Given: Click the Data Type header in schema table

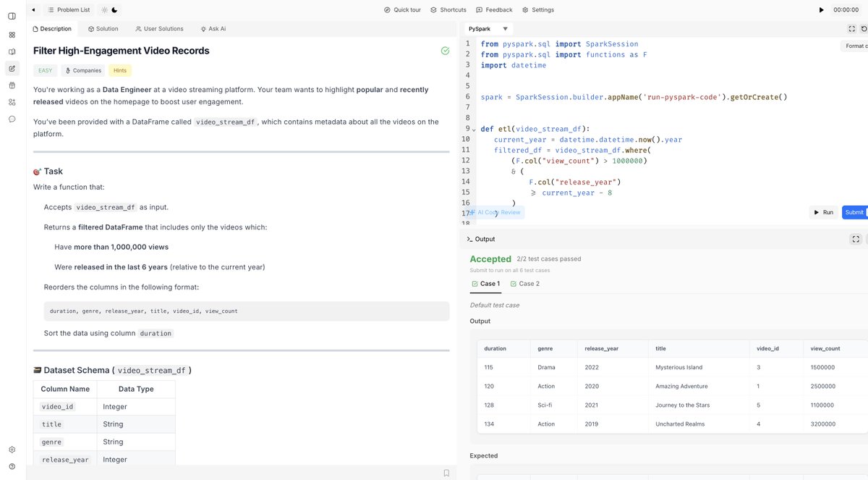Looking at the screenshot, I should (135, 389).
